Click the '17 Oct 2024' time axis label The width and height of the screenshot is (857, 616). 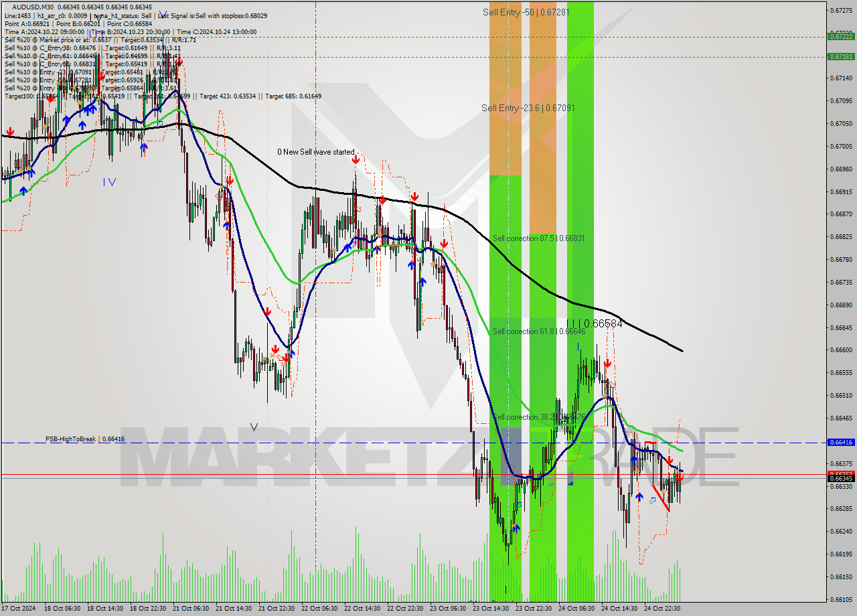pyautogui.click(x=19, y=609)
